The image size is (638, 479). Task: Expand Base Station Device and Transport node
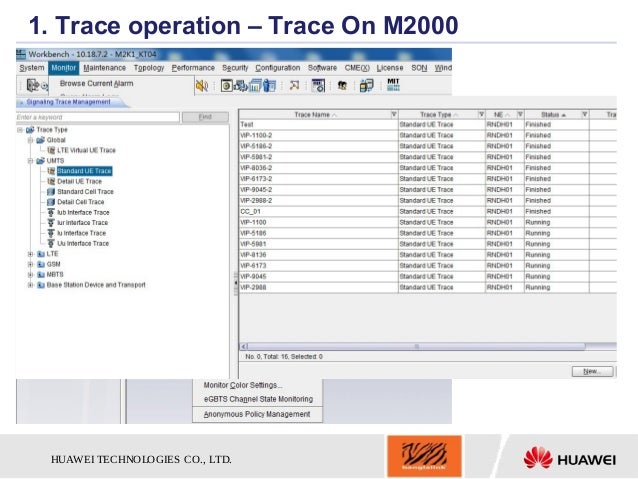click(30, 285)
